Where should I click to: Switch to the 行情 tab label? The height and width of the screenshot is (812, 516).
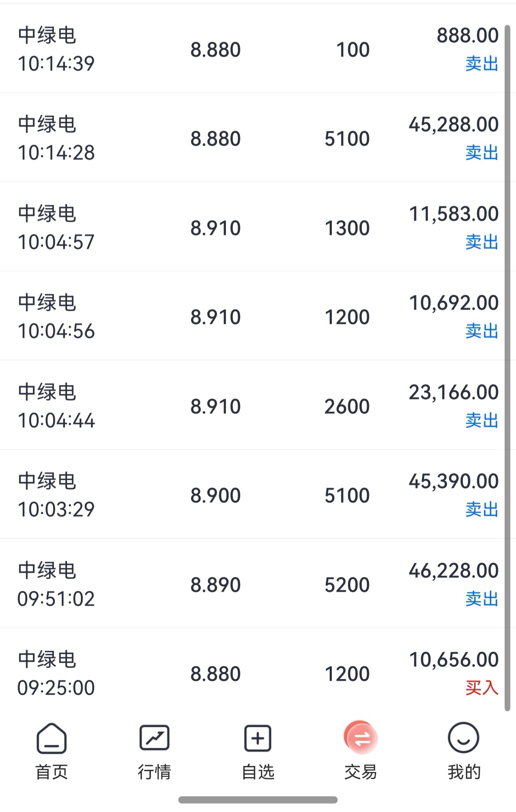pos(154,772)
